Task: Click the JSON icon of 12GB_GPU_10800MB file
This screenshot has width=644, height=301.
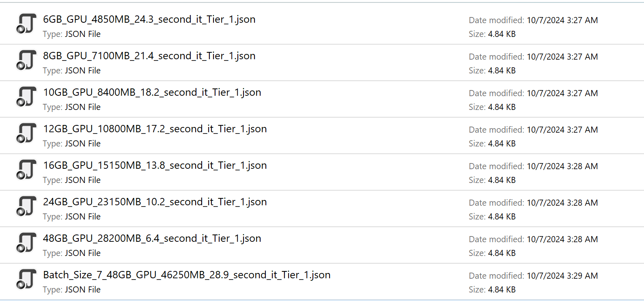Action: point(26,133)
